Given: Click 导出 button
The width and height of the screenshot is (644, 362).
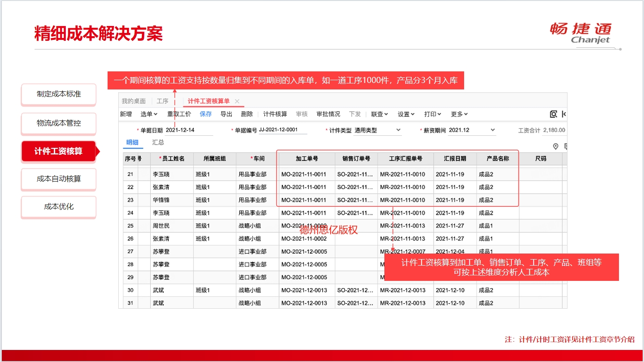Looking at the screenshot, I should 226,114.
